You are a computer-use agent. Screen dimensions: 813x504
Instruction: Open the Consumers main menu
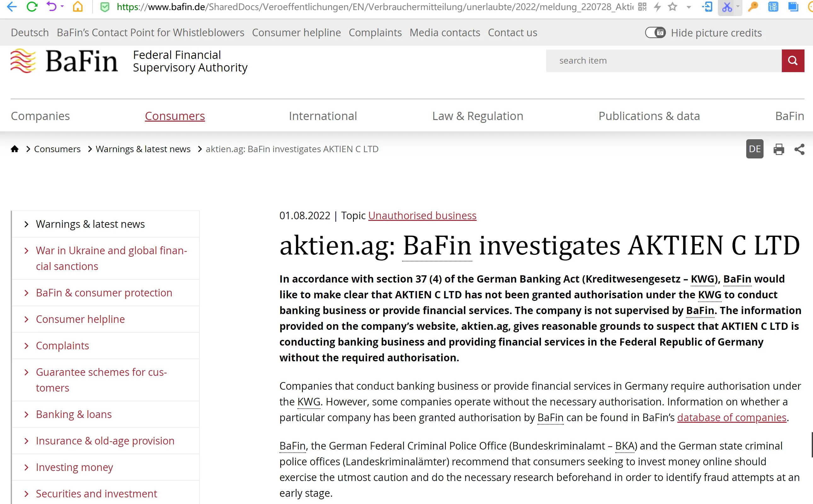pos(175,116)
